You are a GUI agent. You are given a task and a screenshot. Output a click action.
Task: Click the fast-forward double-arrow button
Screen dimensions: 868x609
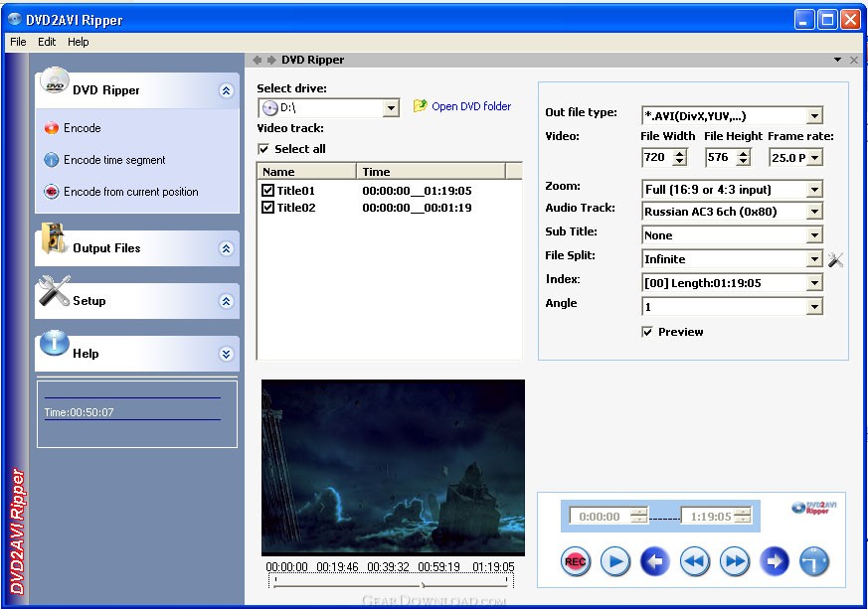[735, 561]
